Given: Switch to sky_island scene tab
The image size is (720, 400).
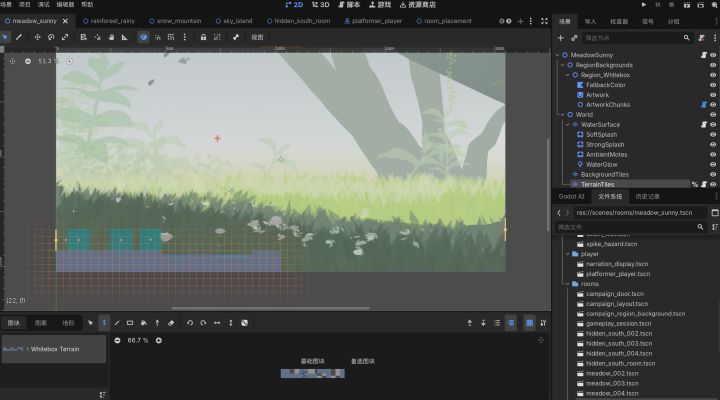Looking at the screenshot, I should pos(234,21).
